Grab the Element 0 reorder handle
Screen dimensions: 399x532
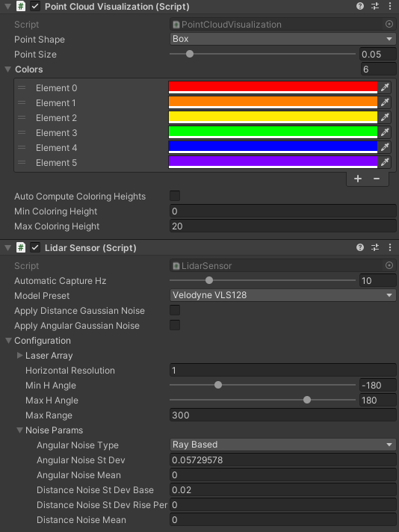coord(22,87)
